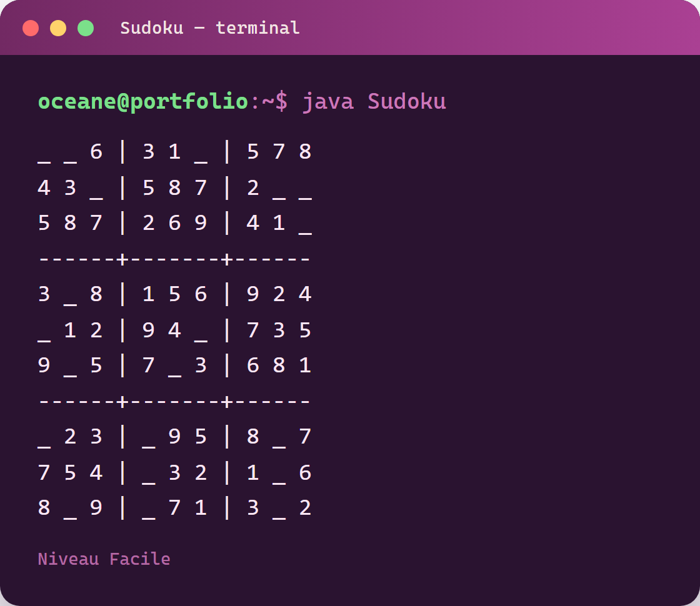Image resolution: width=700 pixels, height=606 pixels.
Task: Select the empty cell between 3 and 8 in row four
Action: pos(70,294)
